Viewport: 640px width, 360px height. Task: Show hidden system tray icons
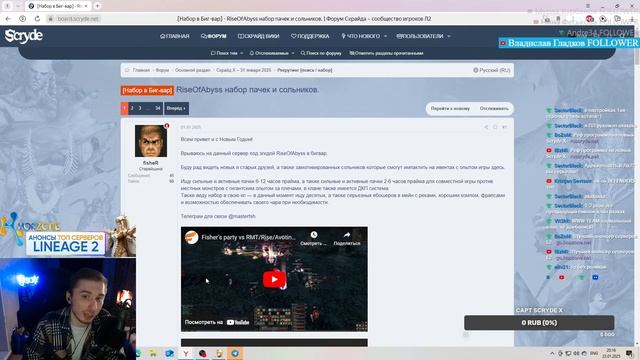552,353
